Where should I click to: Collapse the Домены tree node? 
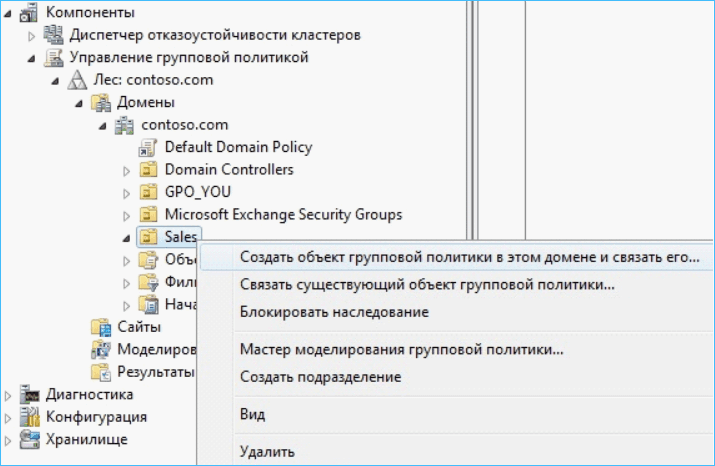tap(79, 103)
